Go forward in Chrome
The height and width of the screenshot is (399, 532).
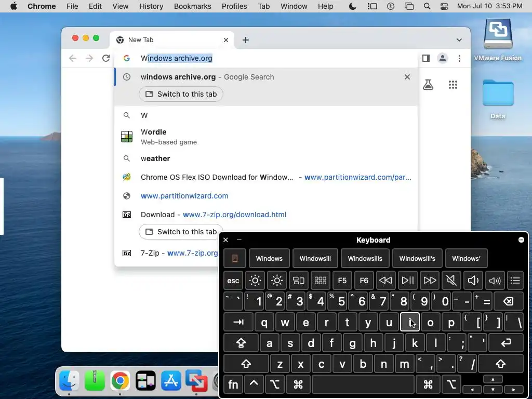[89, 58]
